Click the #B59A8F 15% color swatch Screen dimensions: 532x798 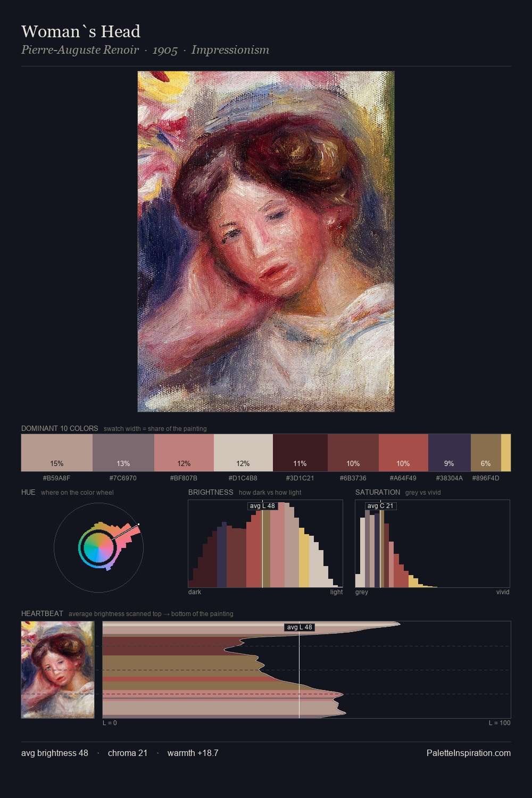tap(57, 453)
